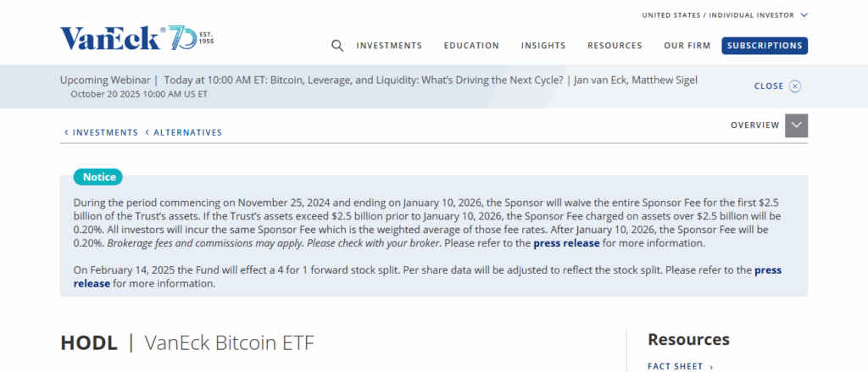Click the VanEck logo
This screenshot has width=868, height=372.
110,38
